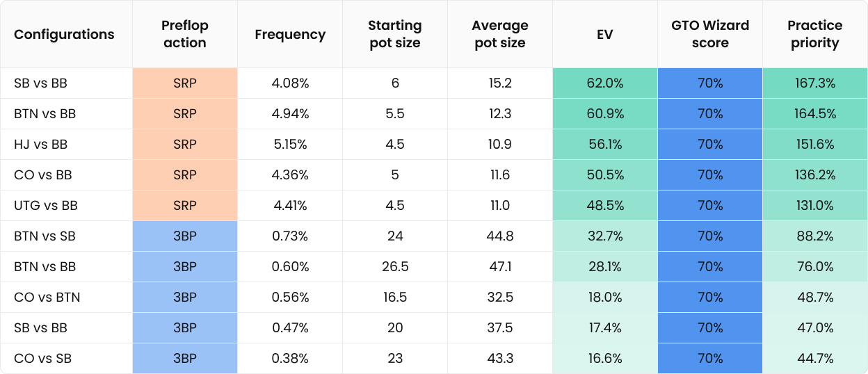Select the HJ vs BB configuration
This screenshot has height=374, width=868.
point(41,145)
